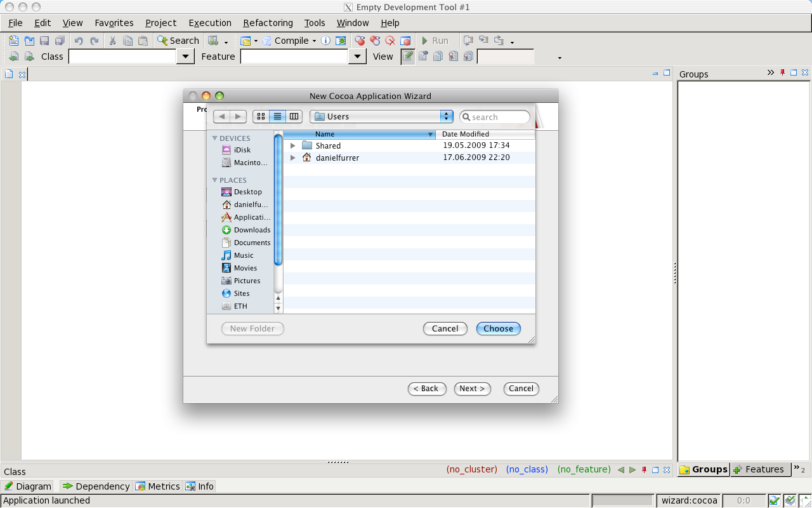This screenshot has width=812, height=508.
Task: Expand the Shared folder disclosure triangle
Action: [x=292, y=145]
